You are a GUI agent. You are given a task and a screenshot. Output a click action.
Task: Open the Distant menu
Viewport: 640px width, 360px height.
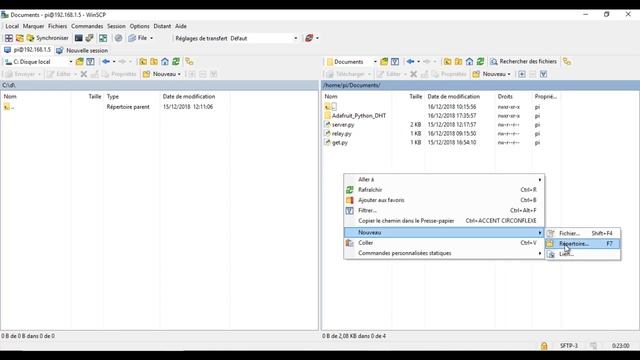click(x=162, y=26)
